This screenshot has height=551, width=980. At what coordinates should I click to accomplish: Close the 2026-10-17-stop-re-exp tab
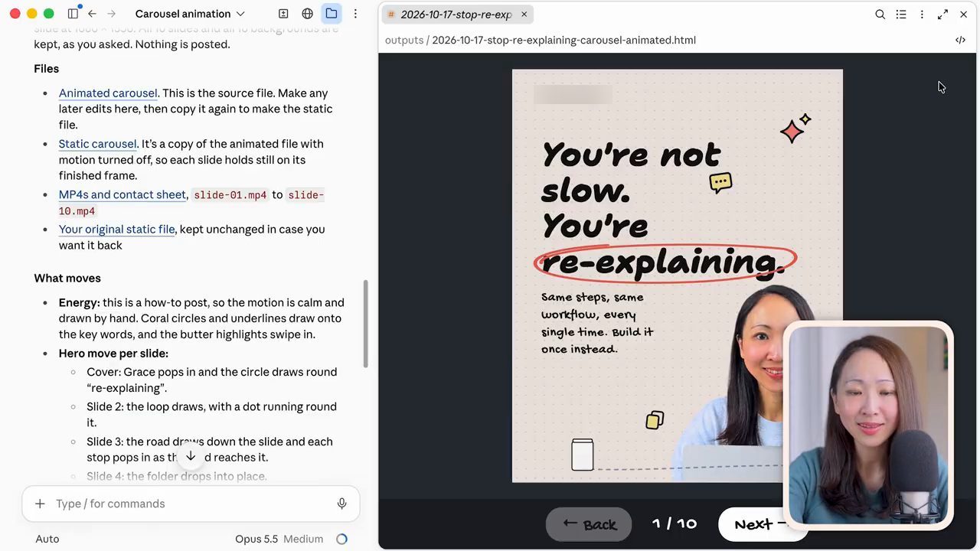524,15
